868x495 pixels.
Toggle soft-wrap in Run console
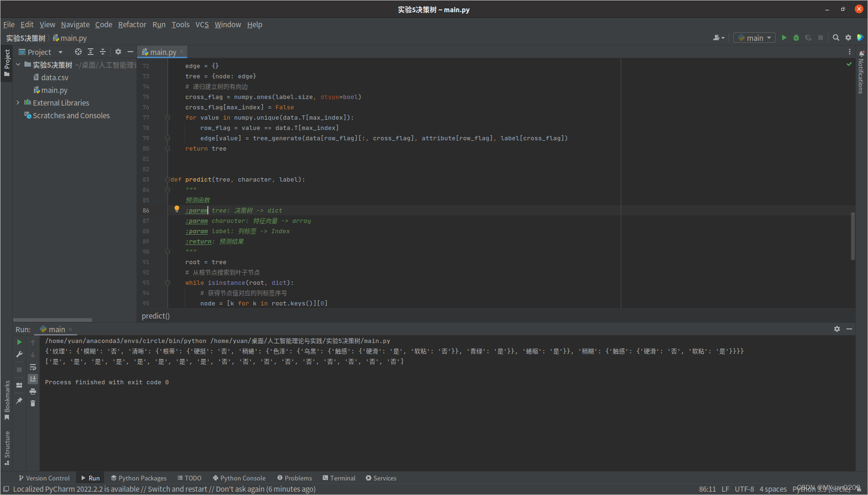(33, 367)
